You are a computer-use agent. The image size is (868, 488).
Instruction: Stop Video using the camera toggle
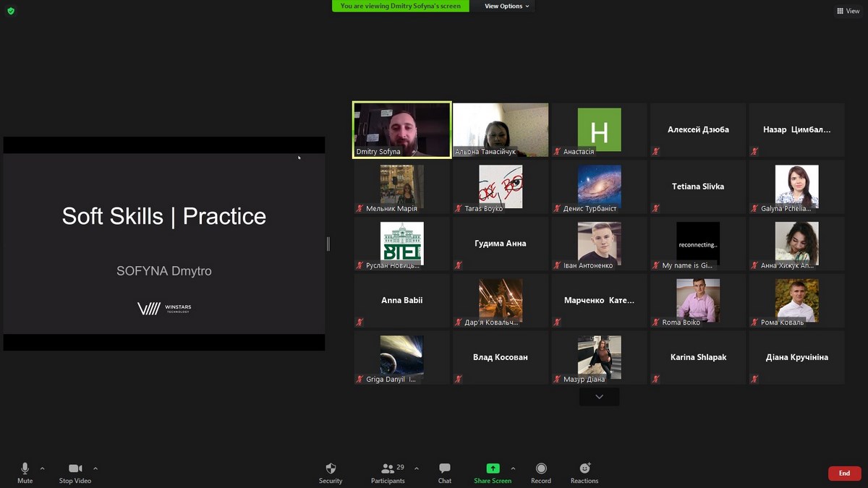click(75, 468)
